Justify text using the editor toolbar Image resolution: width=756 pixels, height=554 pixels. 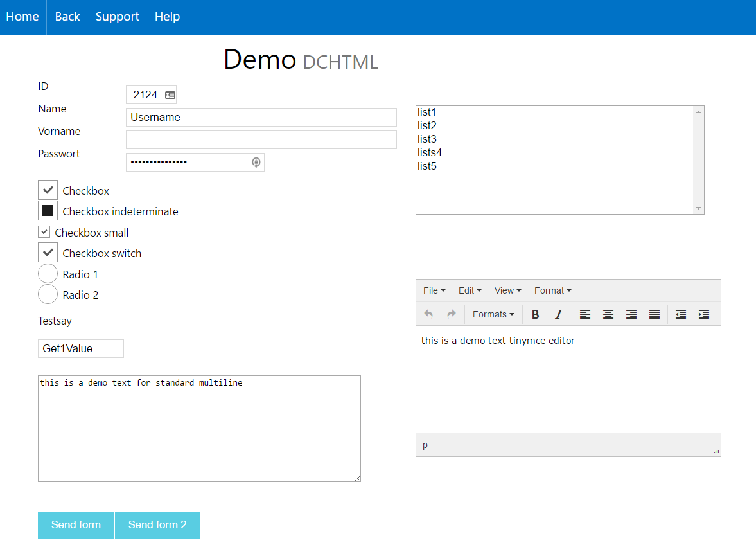click(654, 314)
